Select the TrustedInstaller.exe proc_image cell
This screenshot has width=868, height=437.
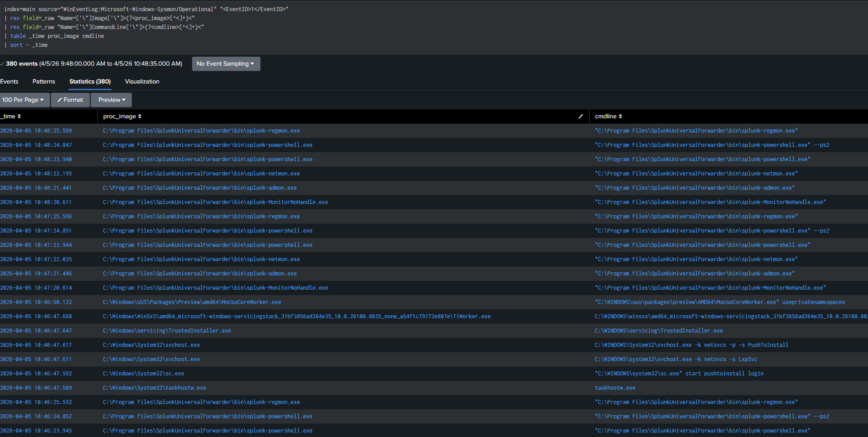click(167, 331)
